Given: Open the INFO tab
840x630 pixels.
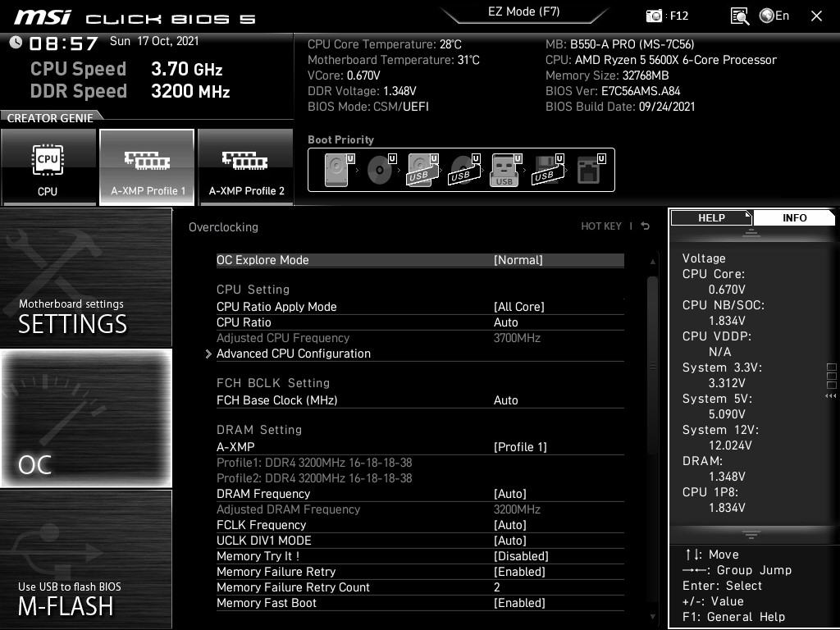Looking at the screenshot, I should (794, 218).
